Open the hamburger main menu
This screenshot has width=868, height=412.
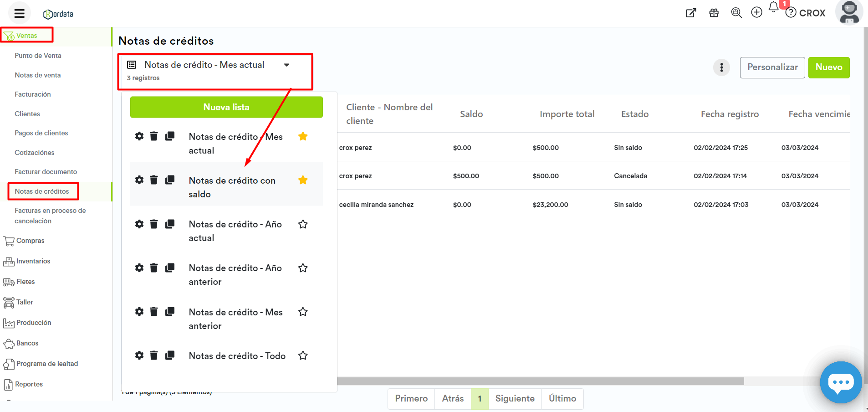19,13
